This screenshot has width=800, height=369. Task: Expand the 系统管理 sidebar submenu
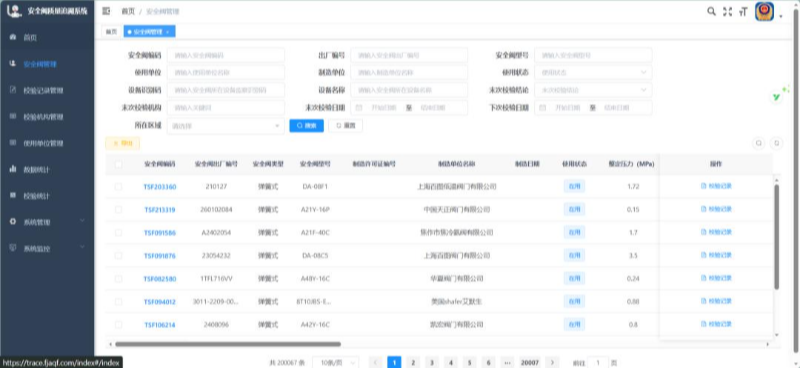pyautogui.click(x=47, y=222)
